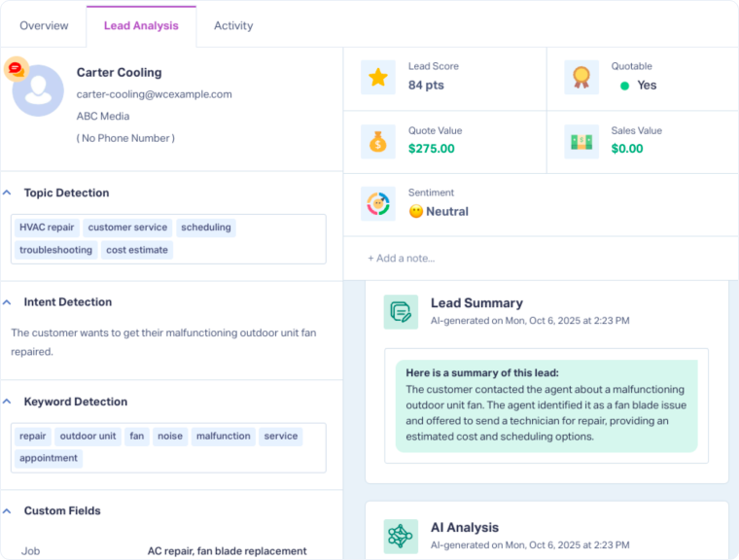
Task: Click the Job custom field label
Action: click(31, 551)
